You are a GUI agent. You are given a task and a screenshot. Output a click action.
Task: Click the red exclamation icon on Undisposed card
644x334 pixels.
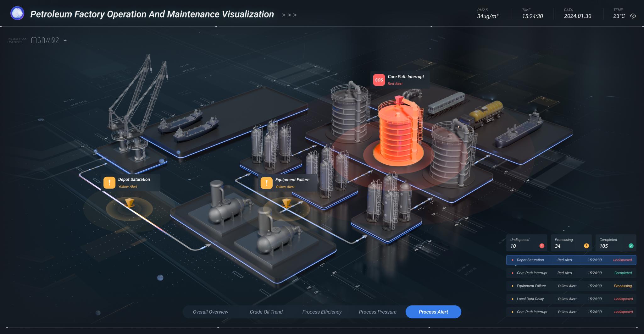[541, 246]
